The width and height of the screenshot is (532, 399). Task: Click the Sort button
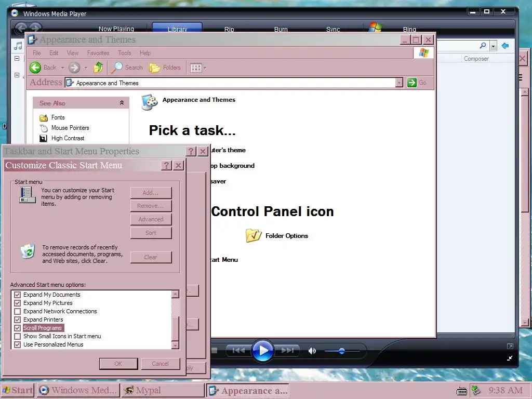[x=151, y=233]
